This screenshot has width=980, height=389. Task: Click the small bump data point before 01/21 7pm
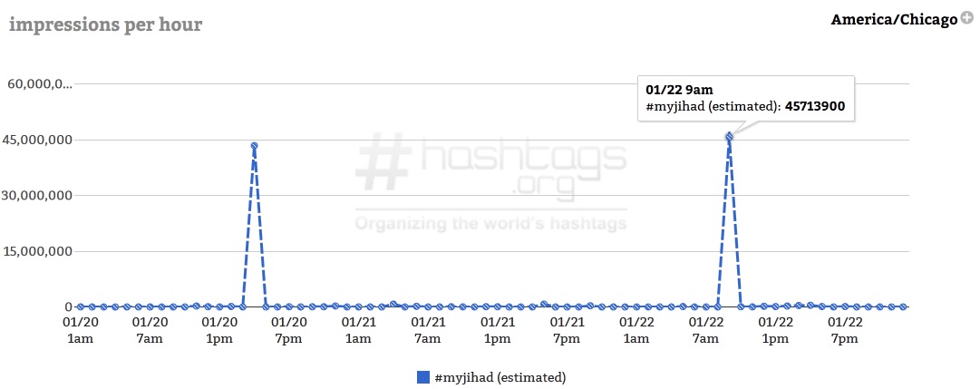(544, 304)
